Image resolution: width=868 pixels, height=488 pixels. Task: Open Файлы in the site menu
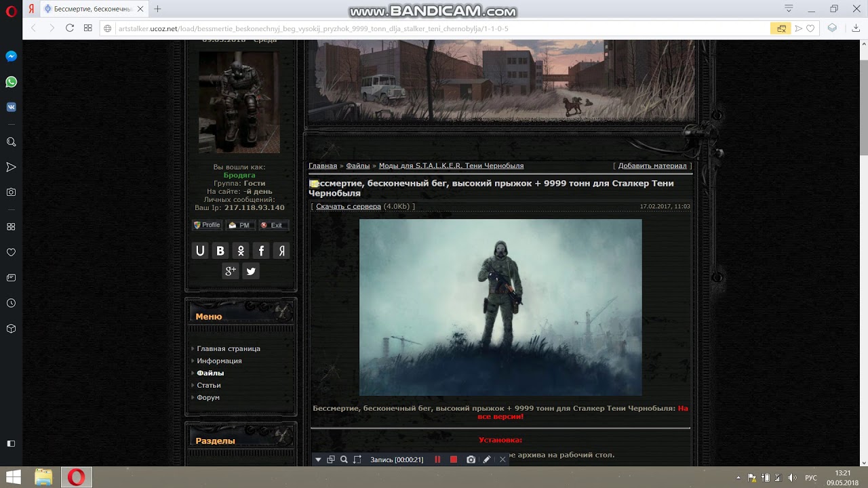[x=210, y=373]
